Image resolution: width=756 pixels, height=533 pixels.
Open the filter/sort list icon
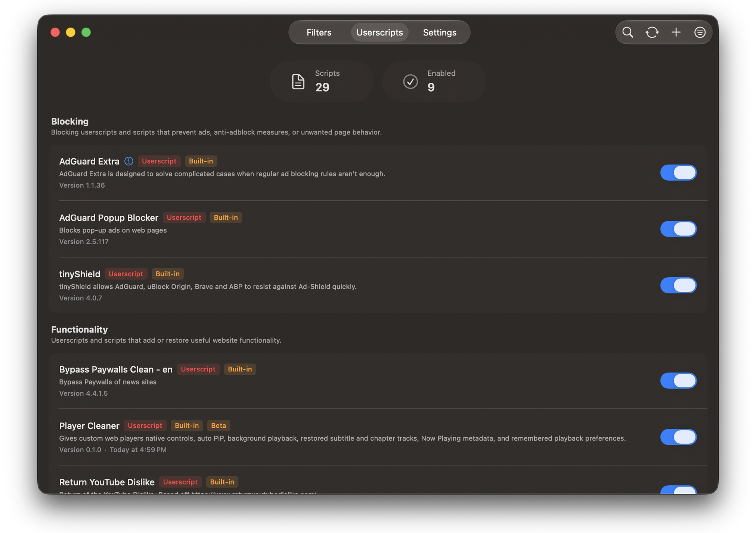700,32
